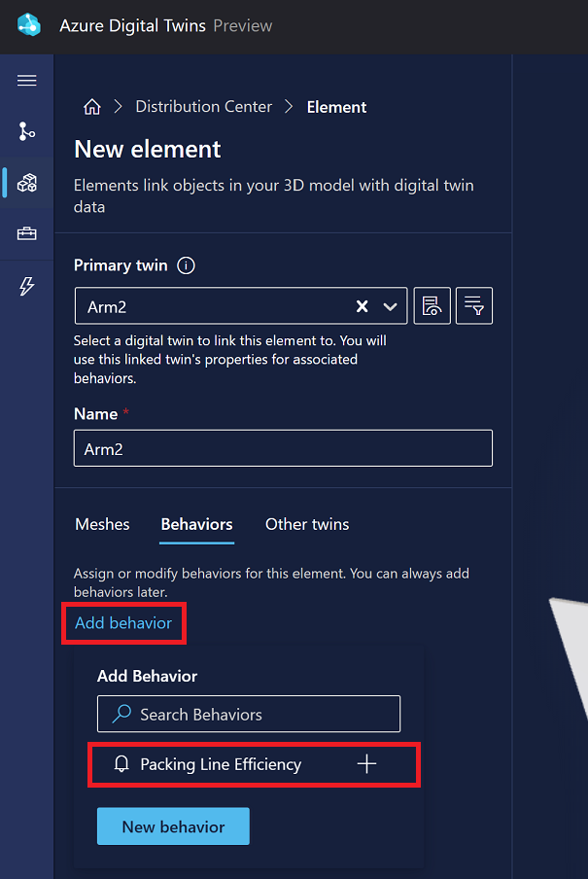Clear the Arm2 primary twin selection
This screenshot has width=588, height=879.
pos(363,306)
